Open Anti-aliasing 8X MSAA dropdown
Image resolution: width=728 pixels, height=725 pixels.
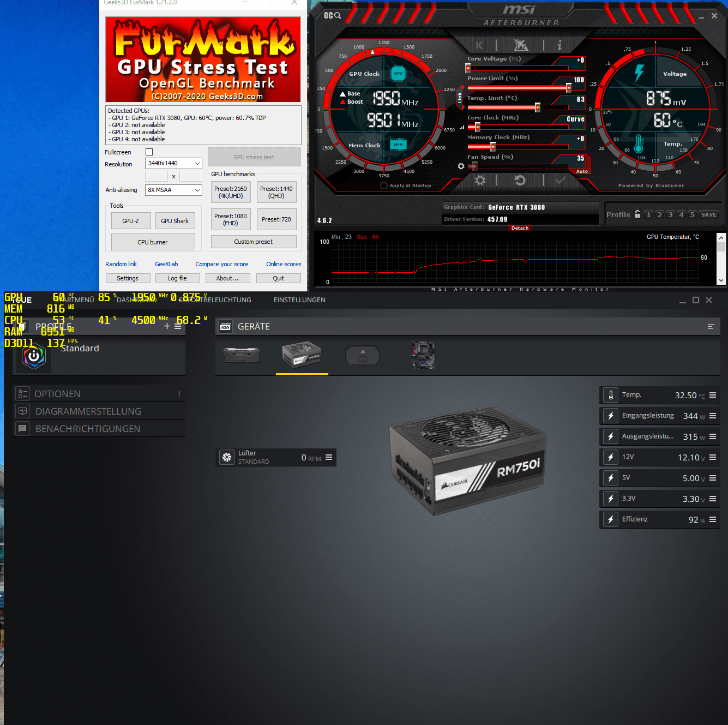click(x=173, y=190)
